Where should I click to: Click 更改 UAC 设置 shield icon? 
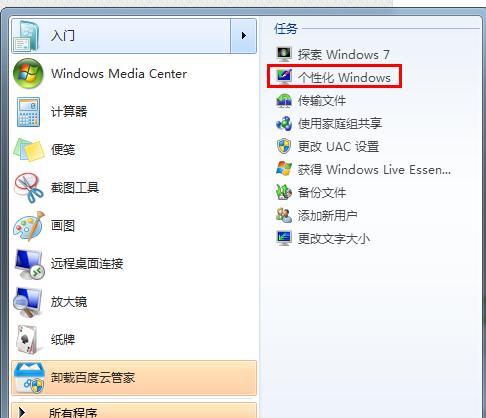click(284, 146)
